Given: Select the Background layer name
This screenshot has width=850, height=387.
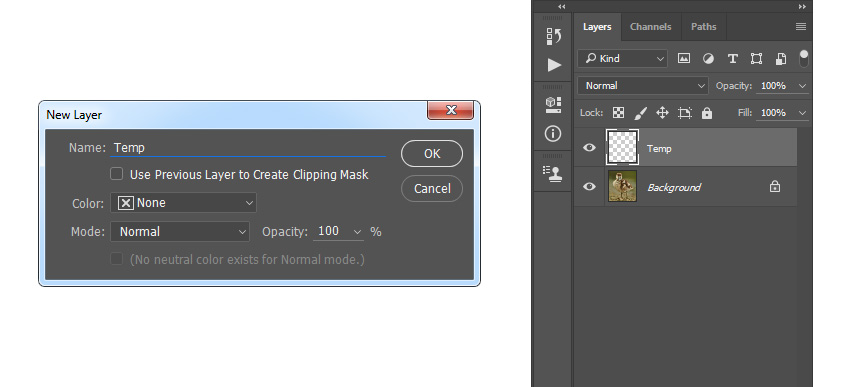Looking at the screenshot, I should (674, 188).
